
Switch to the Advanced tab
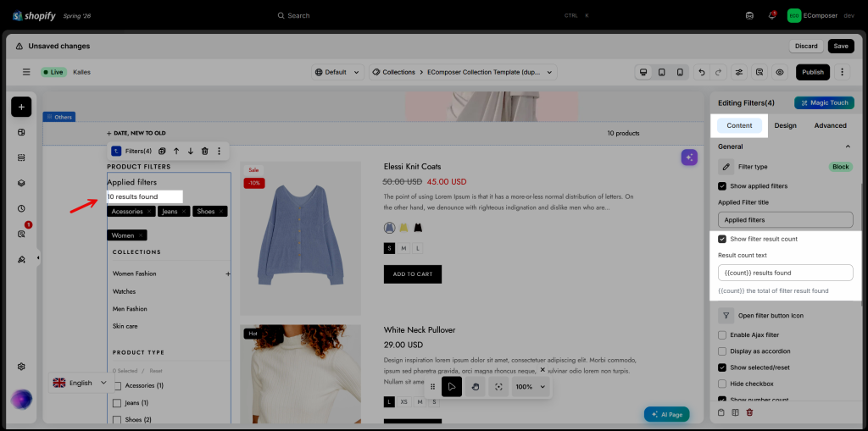click(x=830, y=125)
